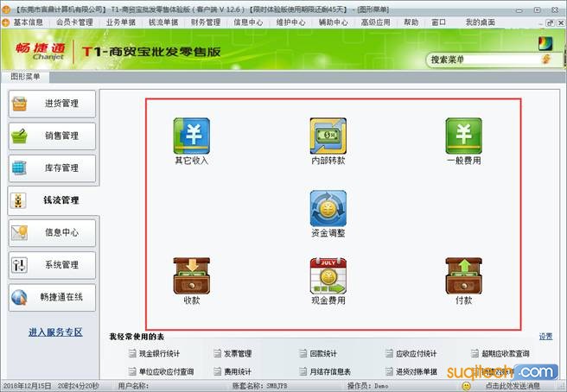Select 信息中心 in the sidebar

(52, 232)
